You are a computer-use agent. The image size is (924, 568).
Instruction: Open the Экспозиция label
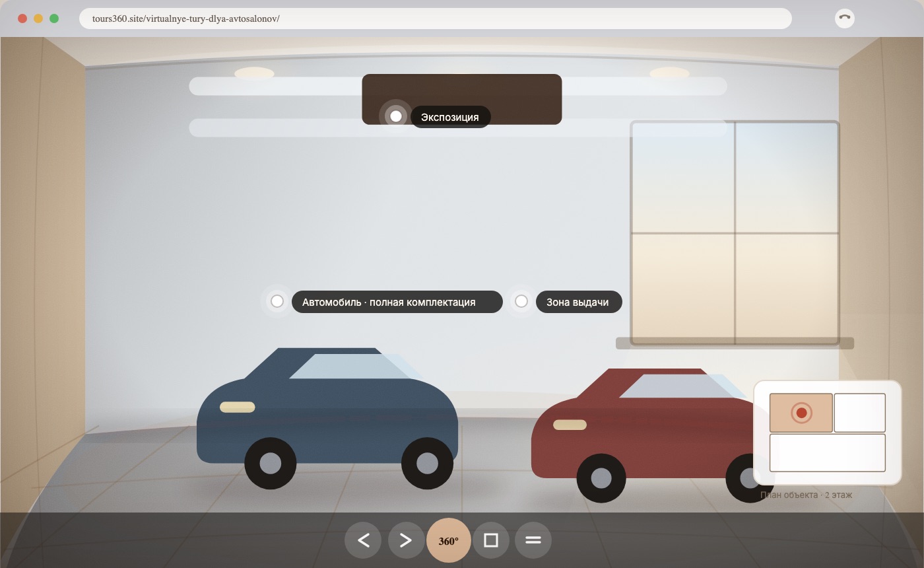(450, 117)
